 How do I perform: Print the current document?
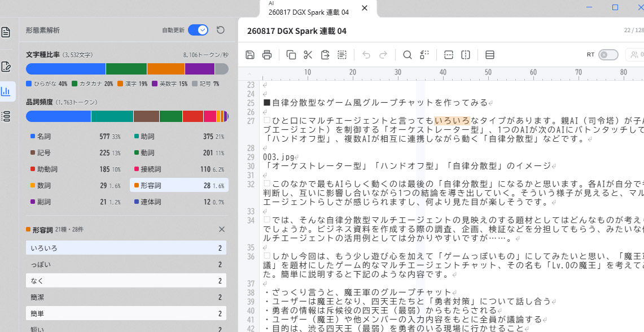(x=267, y=55)
